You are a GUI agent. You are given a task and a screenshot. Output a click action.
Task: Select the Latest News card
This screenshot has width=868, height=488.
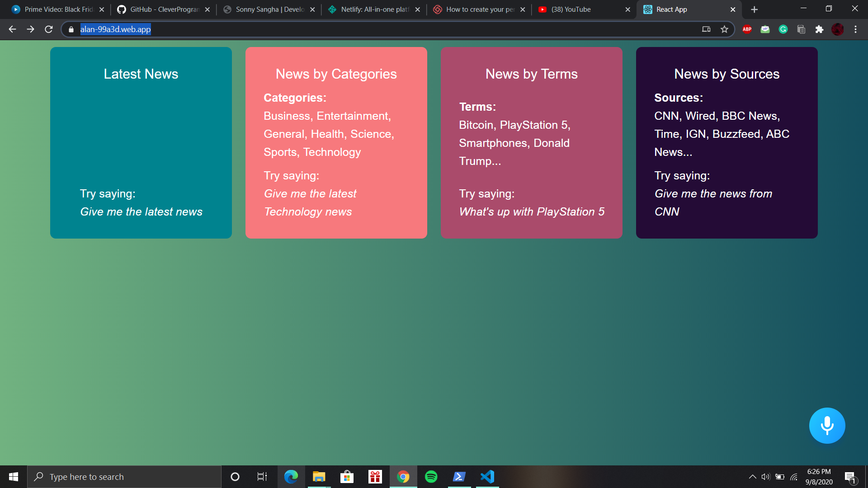pos(141,143)
